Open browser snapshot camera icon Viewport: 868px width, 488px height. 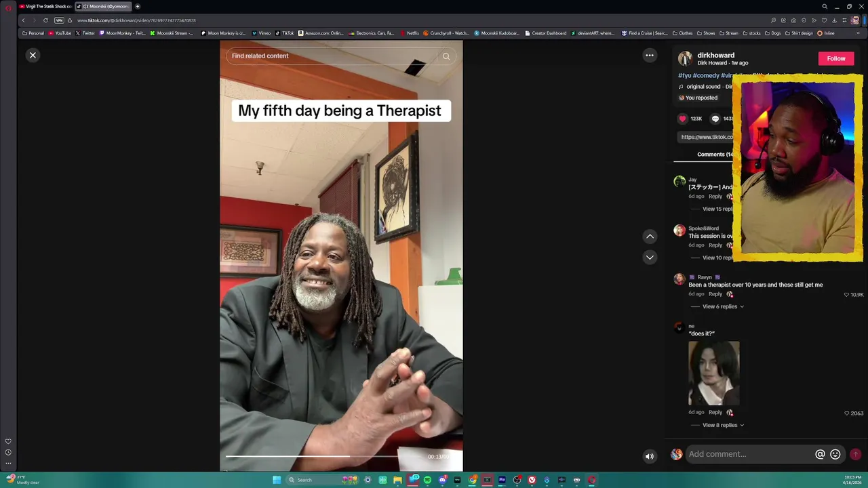(x=793, y=20)
